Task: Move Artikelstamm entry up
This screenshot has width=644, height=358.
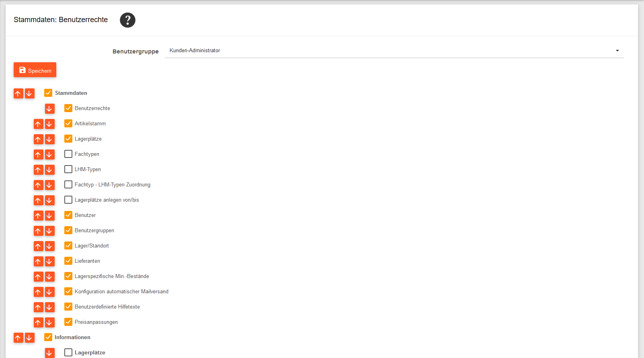Action: coord(38,124)
